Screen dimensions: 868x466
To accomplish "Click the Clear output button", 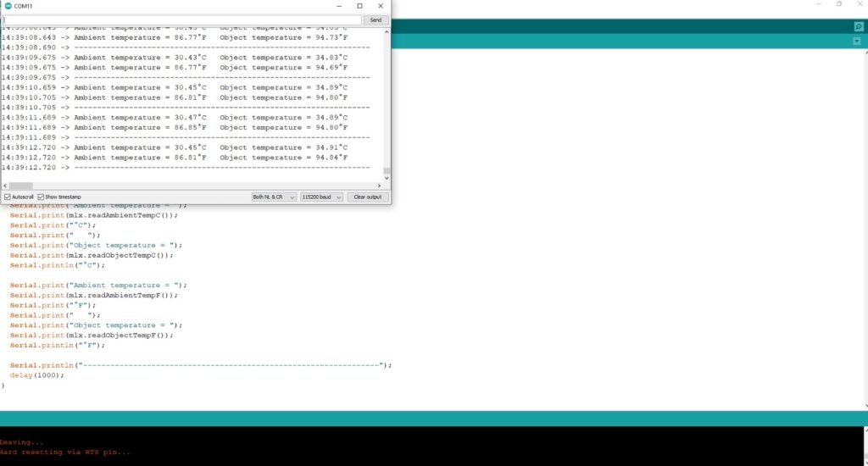I will (x=367, y=197).
